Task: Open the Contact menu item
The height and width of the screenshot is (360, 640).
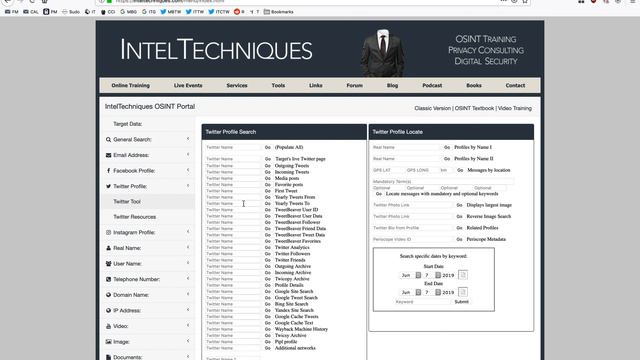Action: [515, 85]
